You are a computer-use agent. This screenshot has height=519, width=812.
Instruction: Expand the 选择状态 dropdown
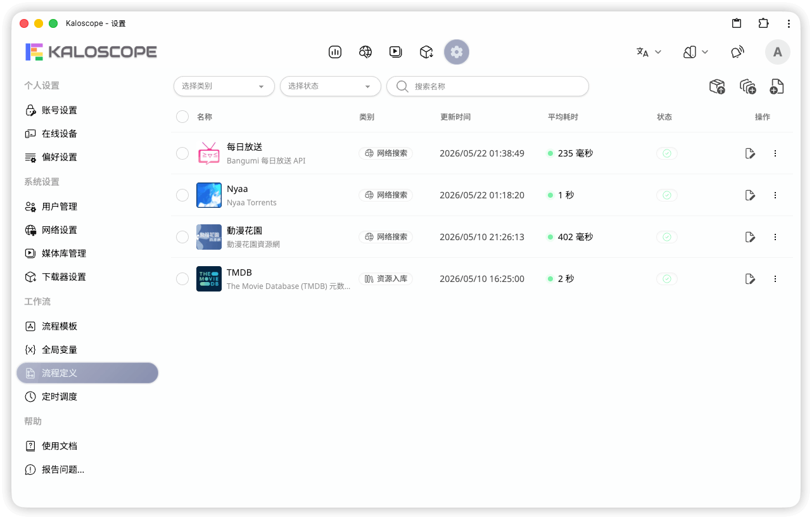point(331,86)
